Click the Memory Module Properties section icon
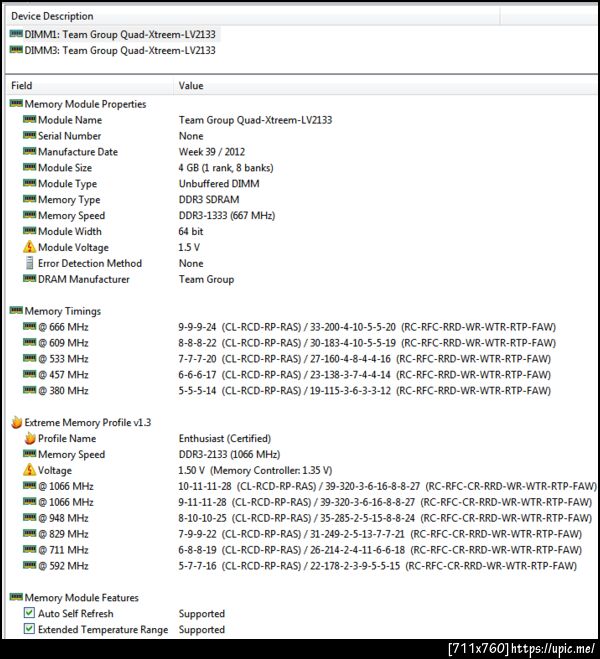Image resolution: width=600 pixels, height=659 pixels. click(16, 103)
